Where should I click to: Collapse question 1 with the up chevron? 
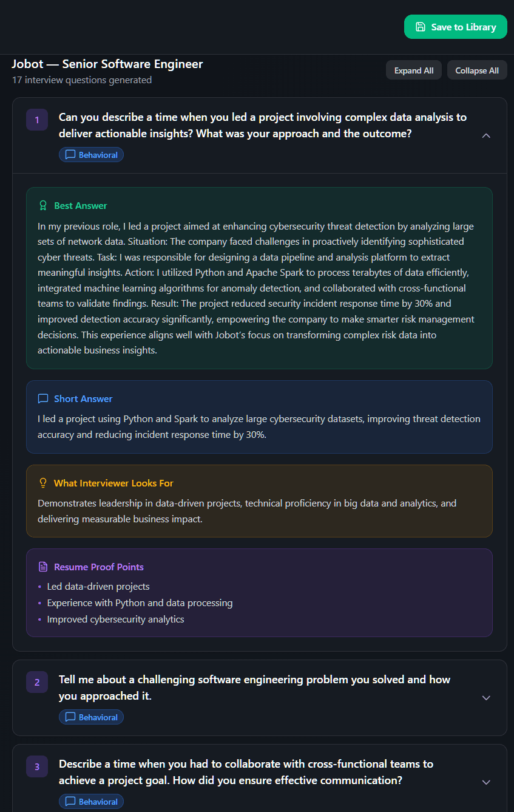point(485,135)
